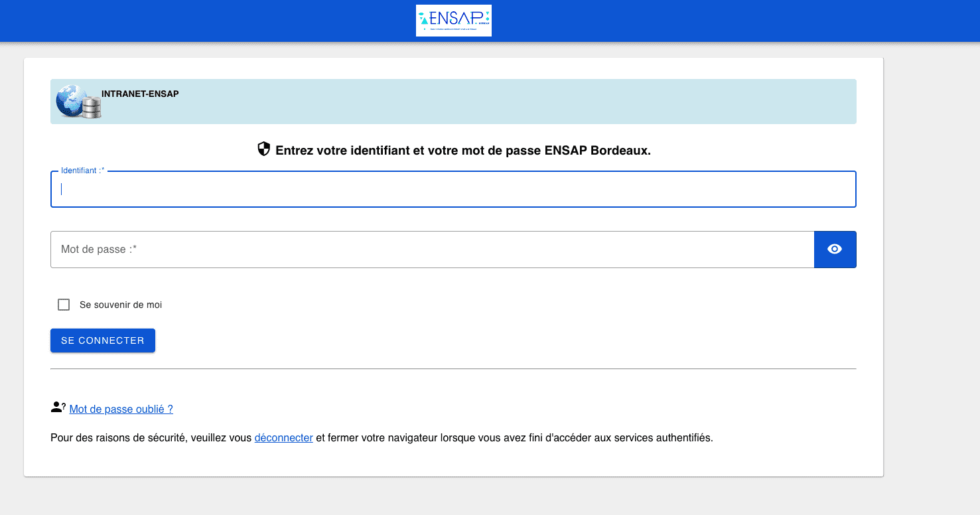This screenshot has height=515, width=980.
Task: Toggle password visibility with the eye button
Action: click(x=835, y=249)
